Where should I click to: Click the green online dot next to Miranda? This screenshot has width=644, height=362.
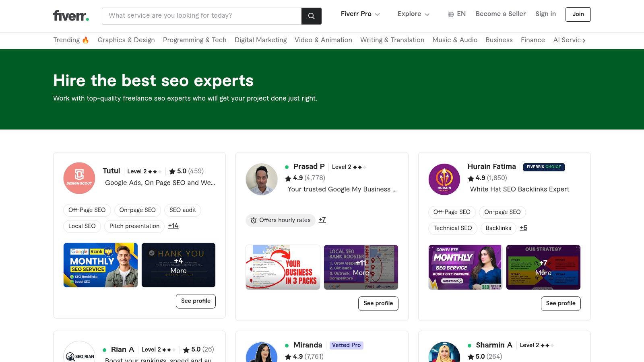(x=287, y=345)
